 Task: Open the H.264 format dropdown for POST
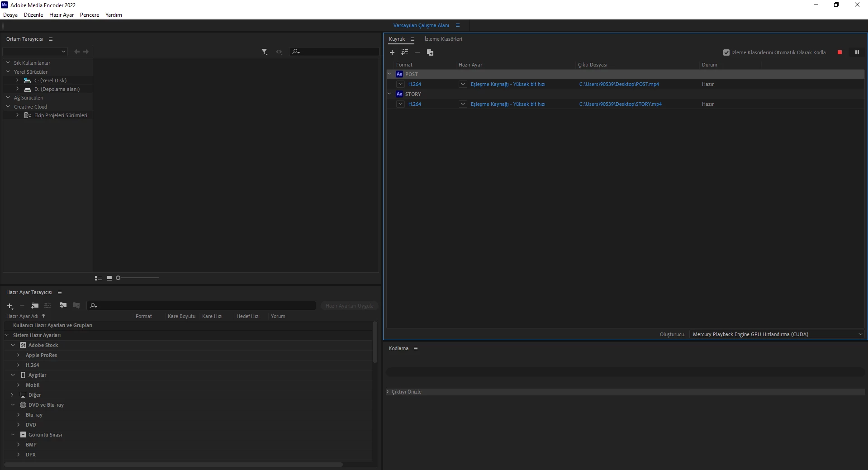pyautogui.click(x=400, y=84)
